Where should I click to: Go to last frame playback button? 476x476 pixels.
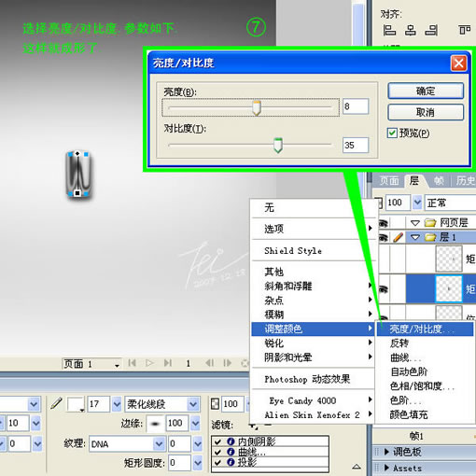168,363
